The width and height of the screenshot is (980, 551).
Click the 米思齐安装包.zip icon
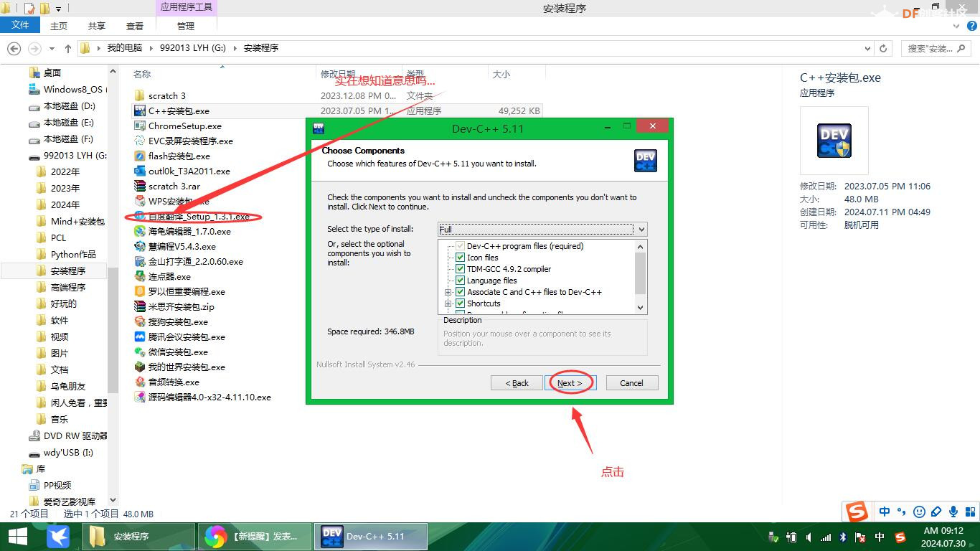coord(140,306)
